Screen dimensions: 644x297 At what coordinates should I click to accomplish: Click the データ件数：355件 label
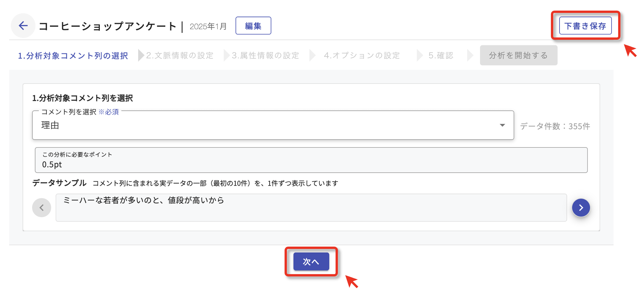pos(555,126)
